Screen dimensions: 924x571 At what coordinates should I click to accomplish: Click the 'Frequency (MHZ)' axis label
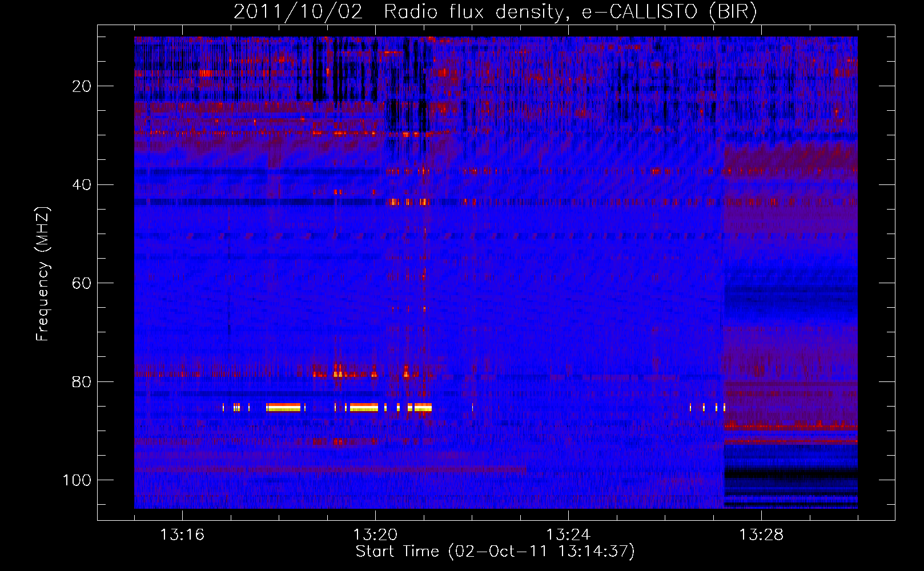[43, 274]
